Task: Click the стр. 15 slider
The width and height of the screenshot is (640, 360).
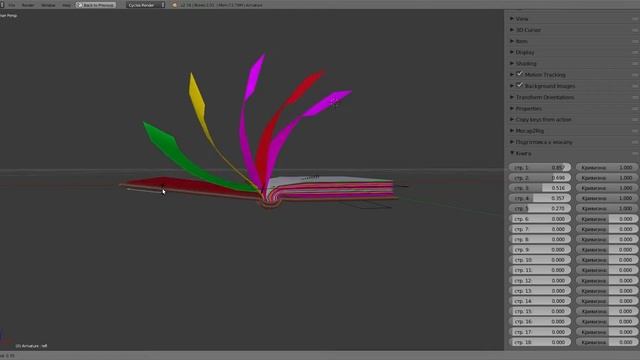Action: click(540, 311)
